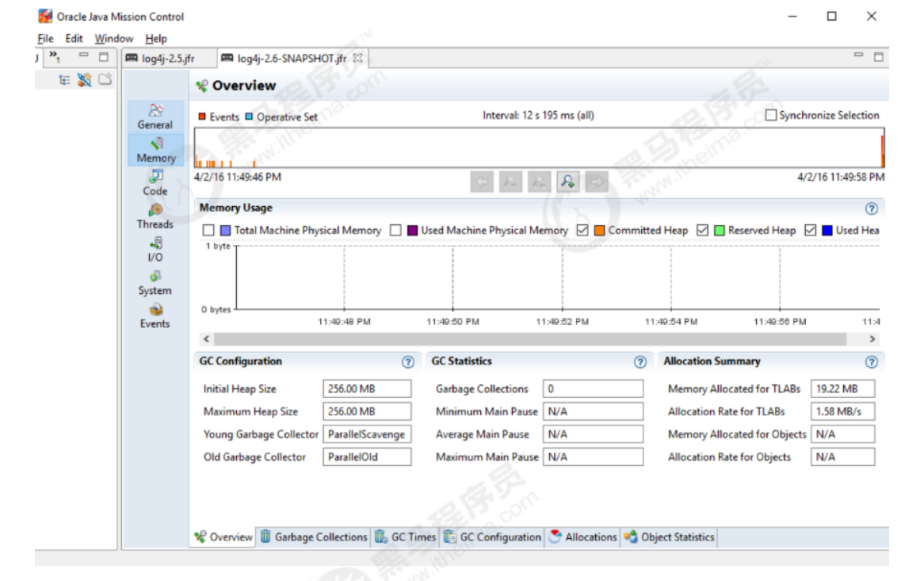Maximize the left side view panel
924x581 pixels.
pos(104,56)
